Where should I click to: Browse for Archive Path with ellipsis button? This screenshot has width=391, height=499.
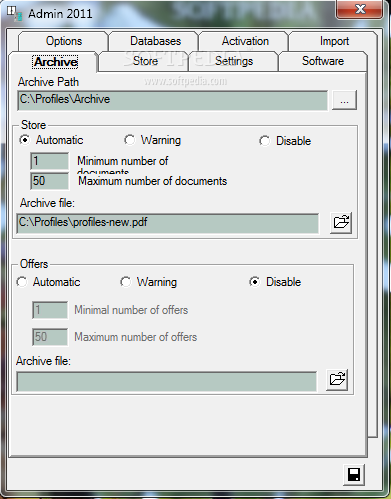[x=344, y=100]
